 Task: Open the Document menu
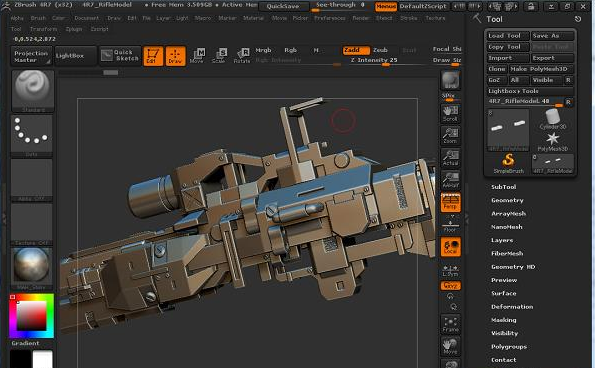(x=87, y=18)
